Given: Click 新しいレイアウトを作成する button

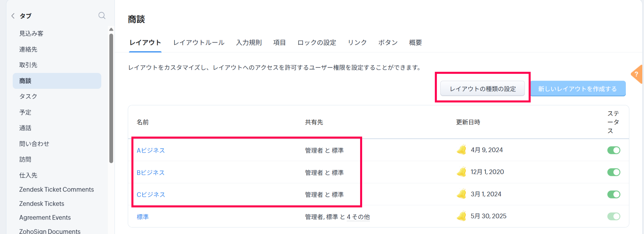Looking at the screenshot, I should coord(578,89).
